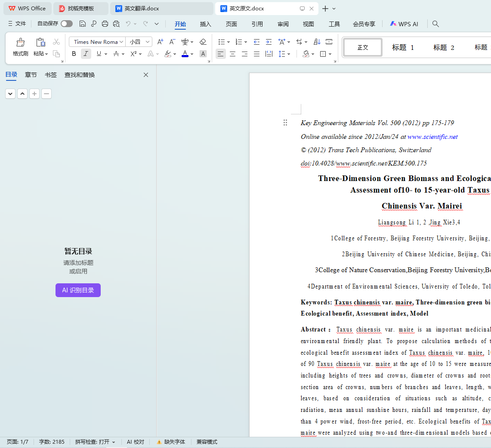The height and width of the screenshot is (448, 491).
Task: Open the 小四 font size dropdown
Action: tap(148, 42)
